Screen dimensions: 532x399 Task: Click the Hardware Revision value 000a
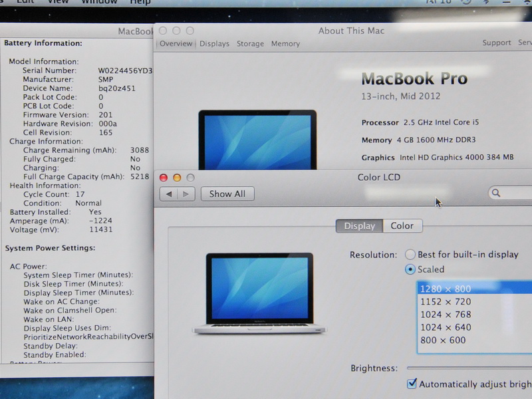108,124
